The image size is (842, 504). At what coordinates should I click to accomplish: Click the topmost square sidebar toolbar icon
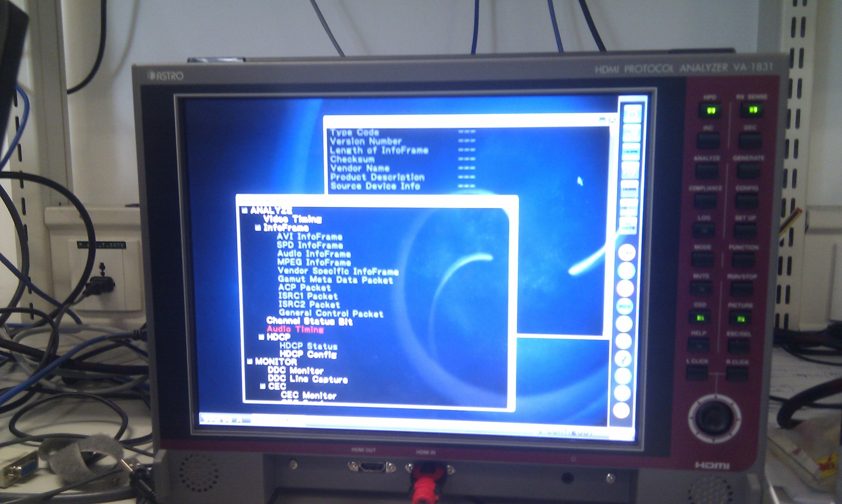point(632,114)
